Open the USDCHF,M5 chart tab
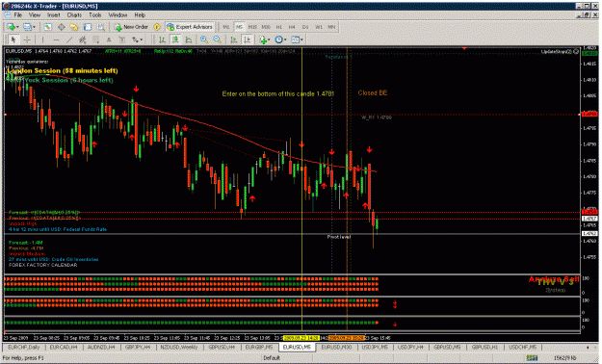The height and width of the screenshot is (364, 602). (x=522, y=347)
